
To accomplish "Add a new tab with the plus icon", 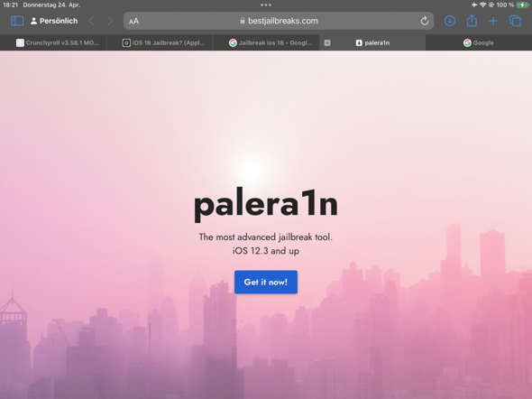I will 493,21.
